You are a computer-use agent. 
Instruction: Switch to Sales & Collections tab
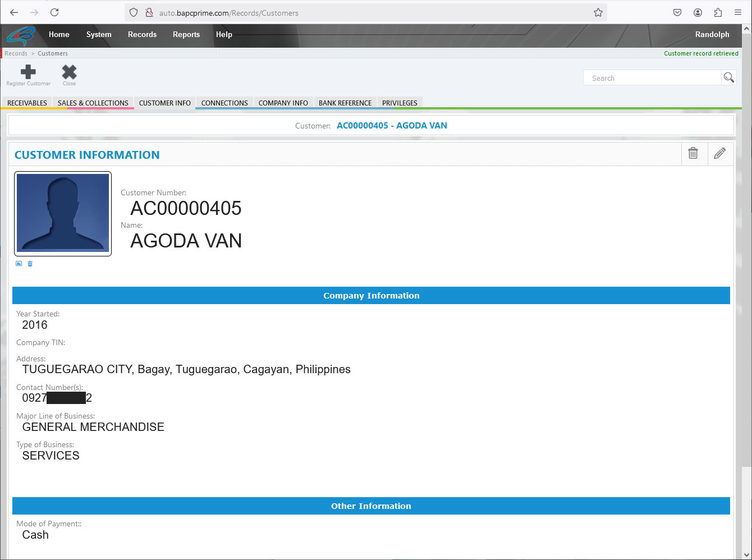click(x=93, y=103)
